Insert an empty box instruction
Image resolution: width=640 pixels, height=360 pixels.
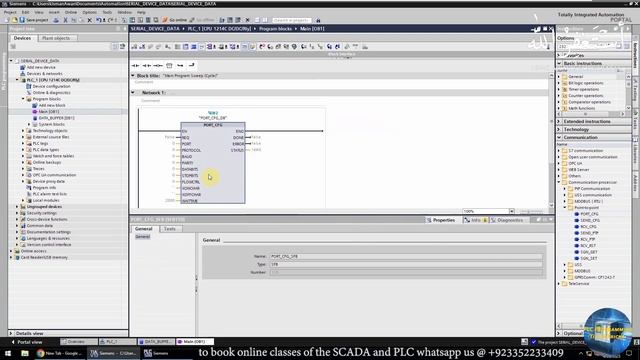[169, 65]
